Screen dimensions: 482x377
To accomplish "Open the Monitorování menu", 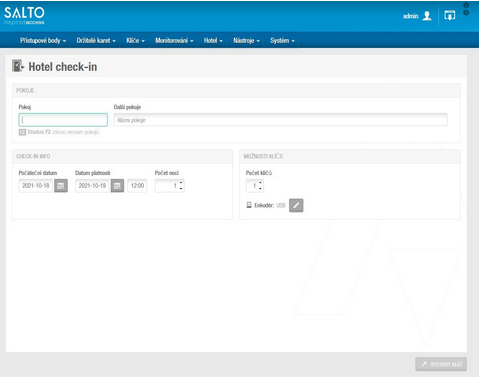I will point(174,41).
